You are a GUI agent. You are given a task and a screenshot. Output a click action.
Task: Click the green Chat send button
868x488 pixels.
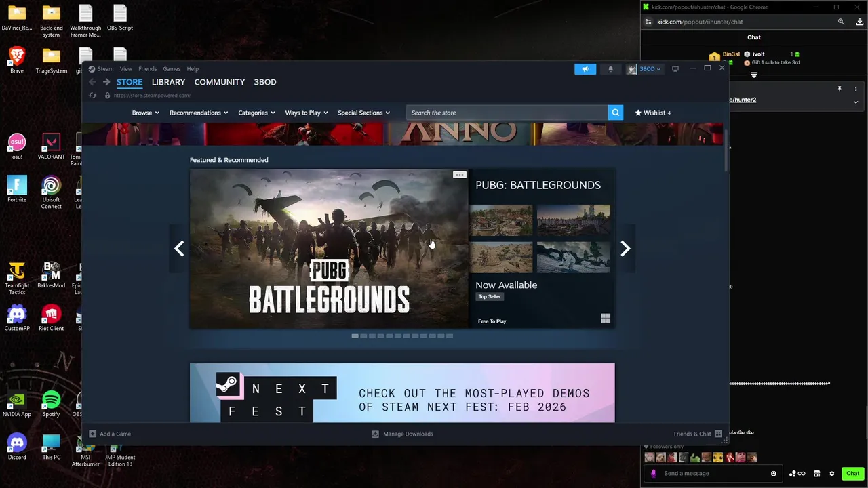pyautogui.click(x=852, y=474)
